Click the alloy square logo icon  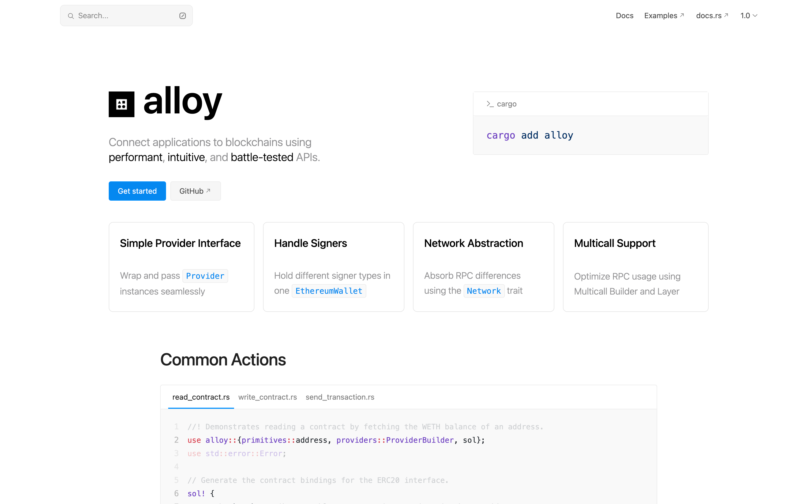click(x=121, y=104)
